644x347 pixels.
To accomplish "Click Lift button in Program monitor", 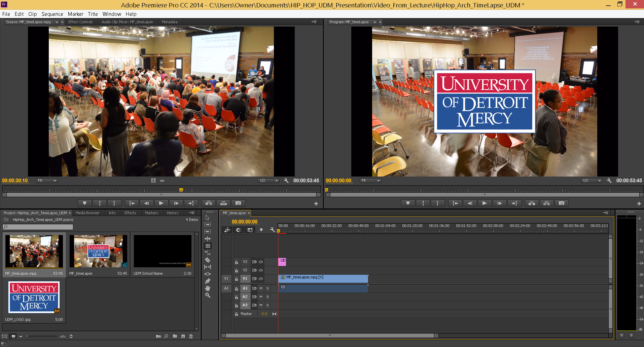I will (x=532, y=203).
